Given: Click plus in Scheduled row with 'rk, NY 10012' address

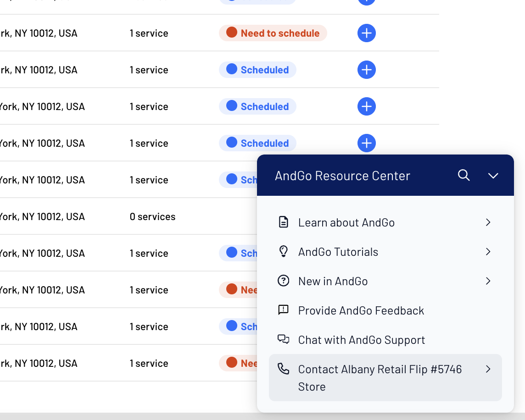Looking at the screenshot, I should (x=367, y=70).
